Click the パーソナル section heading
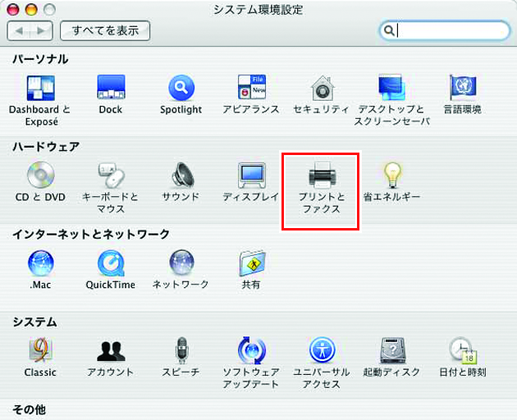 pyautogui.click(x=40, y=59)
